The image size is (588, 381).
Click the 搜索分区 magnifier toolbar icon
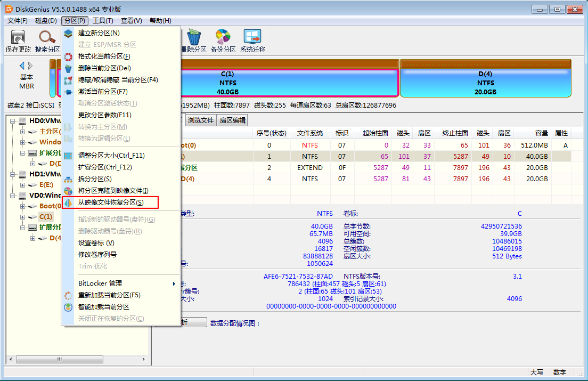(47, 38)
